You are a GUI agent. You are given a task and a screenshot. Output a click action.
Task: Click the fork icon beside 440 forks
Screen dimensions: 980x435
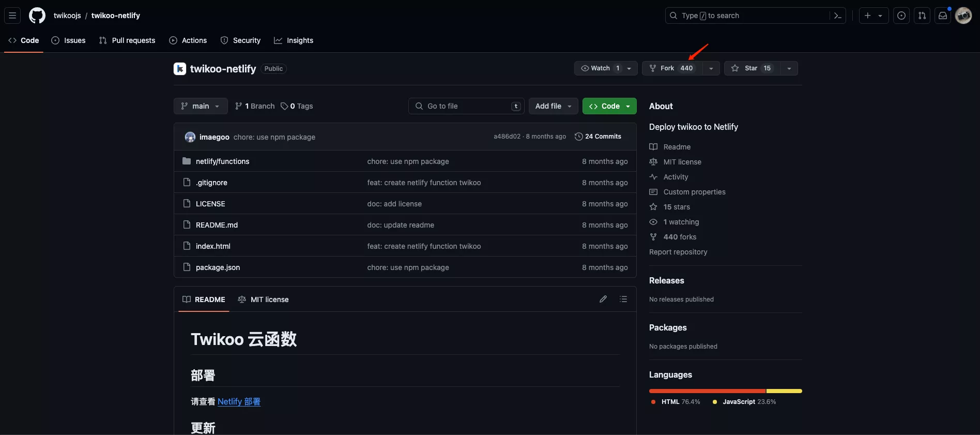click(653, 237)
